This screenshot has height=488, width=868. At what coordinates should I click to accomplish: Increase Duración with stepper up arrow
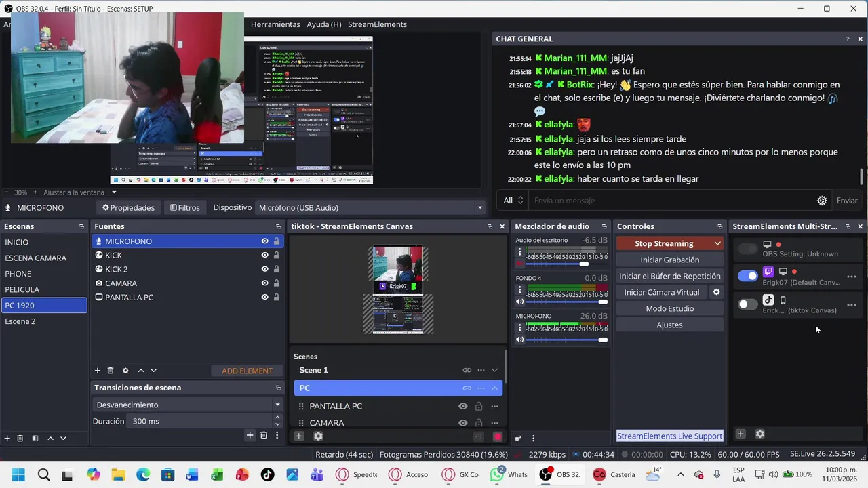276,418
